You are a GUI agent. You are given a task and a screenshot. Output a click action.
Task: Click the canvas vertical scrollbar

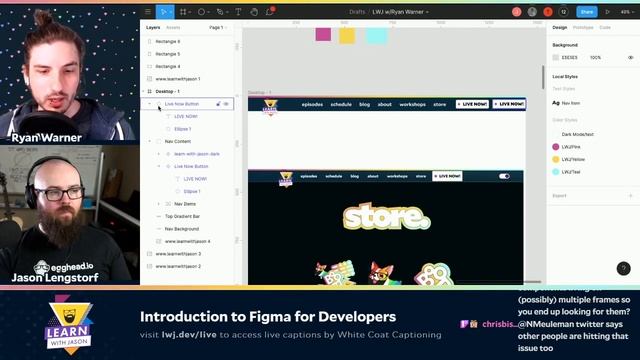(543, 77)
